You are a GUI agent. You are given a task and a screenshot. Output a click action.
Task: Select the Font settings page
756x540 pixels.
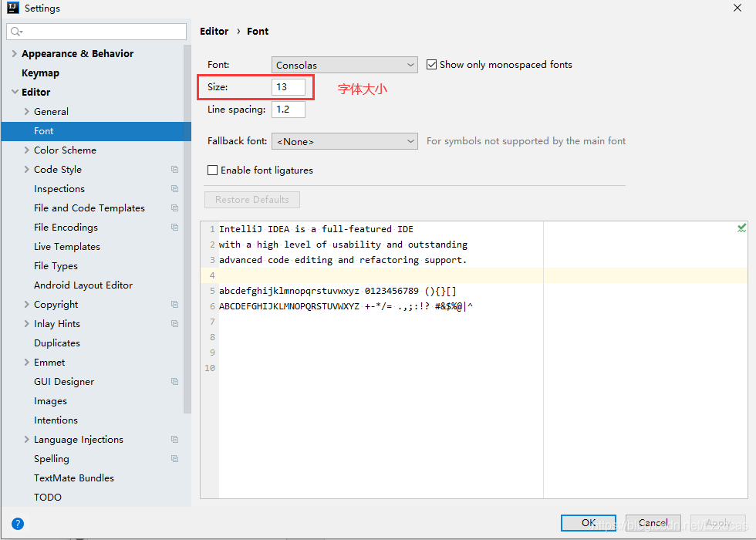tap(96, 131)
